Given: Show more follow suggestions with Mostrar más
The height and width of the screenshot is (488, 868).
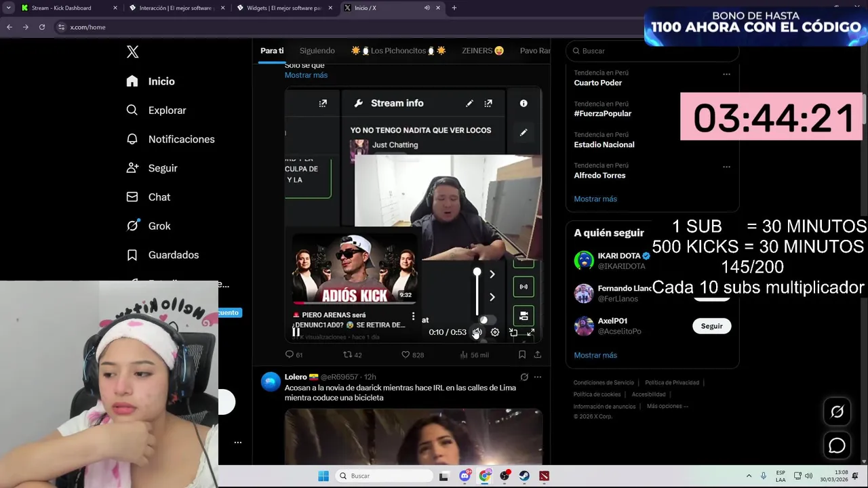Looking at the screenshot, I should [x=595, y=355].
